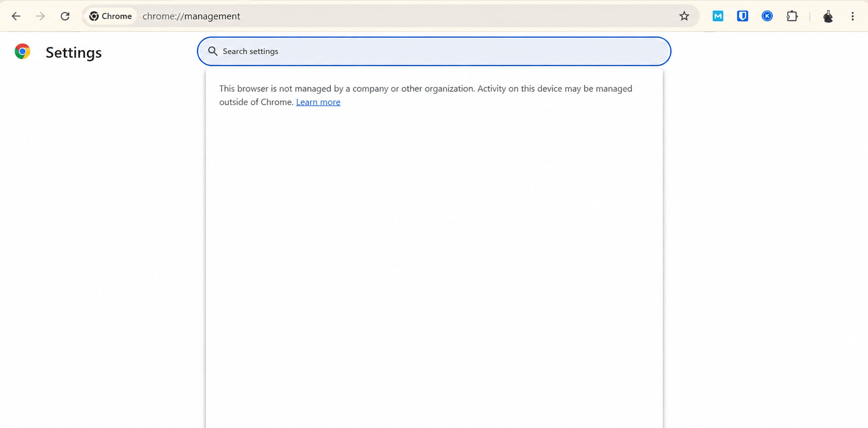This screenshot has width=868, height=428.
Task: Open the Bitwarden shield extension
Action: 743,16
